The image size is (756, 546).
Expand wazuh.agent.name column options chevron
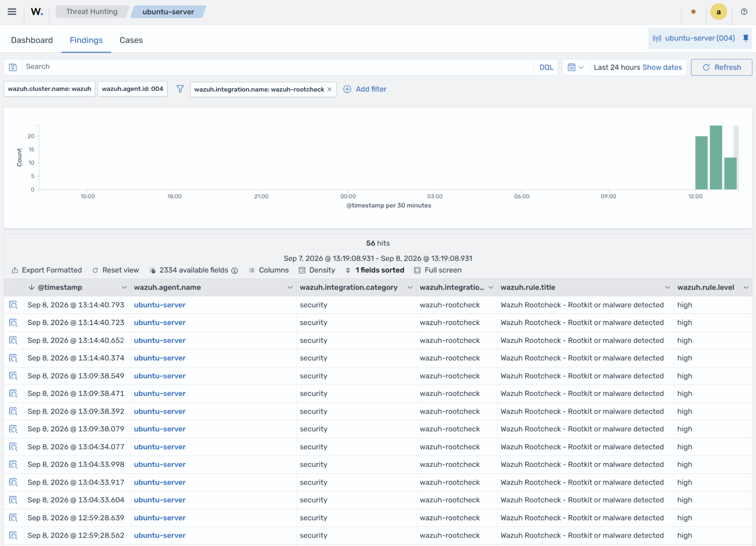click(290, 288)
